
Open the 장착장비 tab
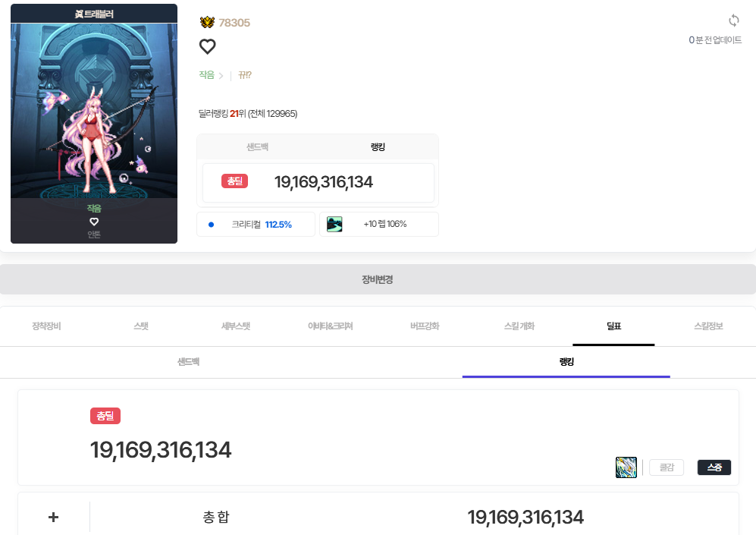(x=47, y=326)
